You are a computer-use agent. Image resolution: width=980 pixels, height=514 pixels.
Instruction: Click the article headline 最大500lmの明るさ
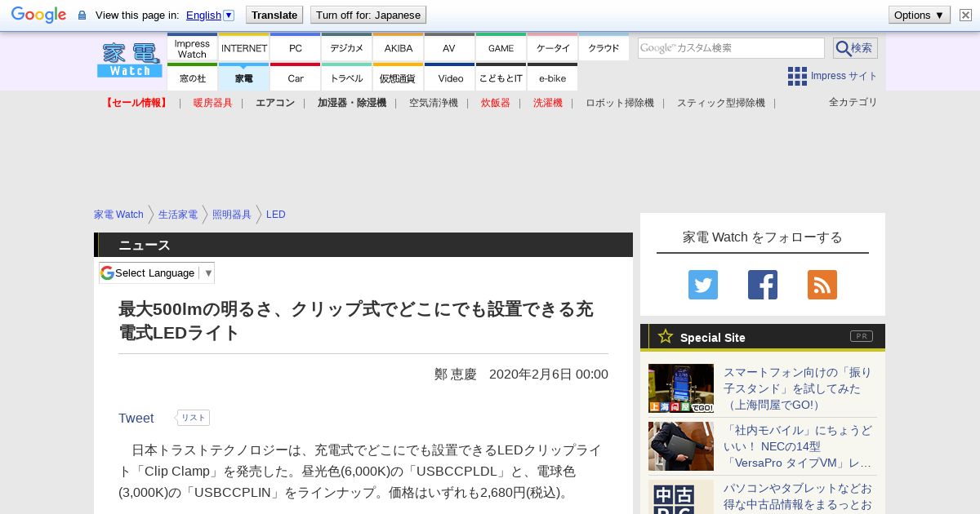point(356,321)
